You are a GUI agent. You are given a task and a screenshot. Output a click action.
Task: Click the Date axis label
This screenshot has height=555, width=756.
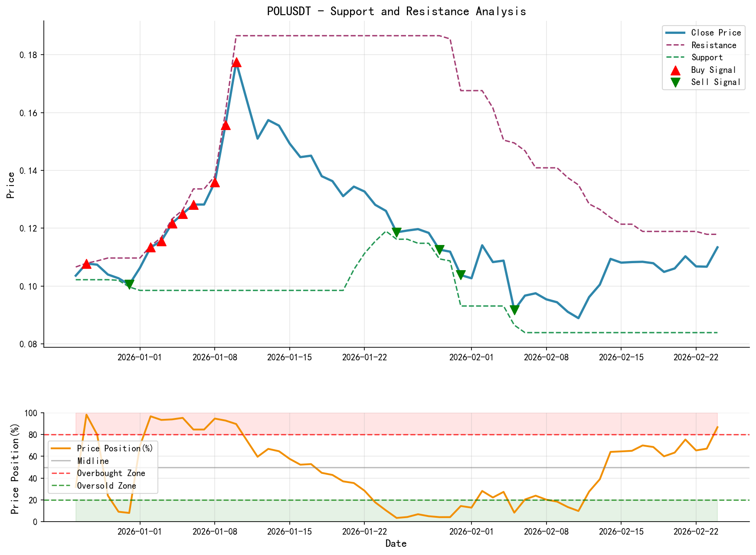(396, 543)
